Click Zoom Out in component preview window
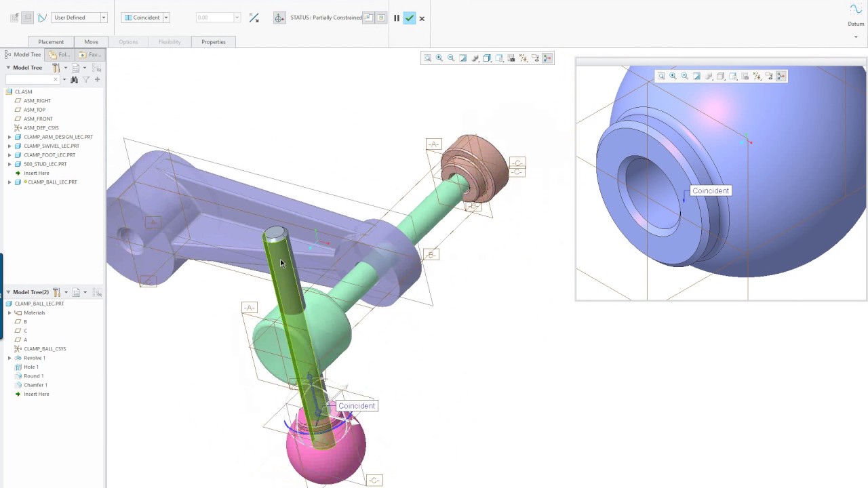The image size is (868, 488). click(684, 77)
